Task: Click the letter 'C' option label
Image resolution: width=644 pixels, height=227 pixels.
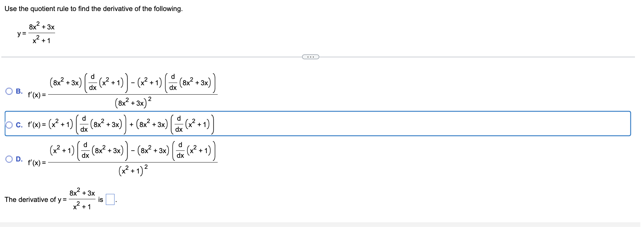Action: 19,125
